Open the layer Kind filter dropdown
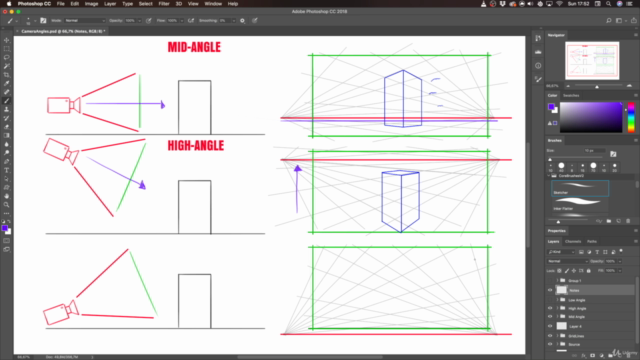The height and width of the screenshot is (360, 640). (x=561, y=252)
